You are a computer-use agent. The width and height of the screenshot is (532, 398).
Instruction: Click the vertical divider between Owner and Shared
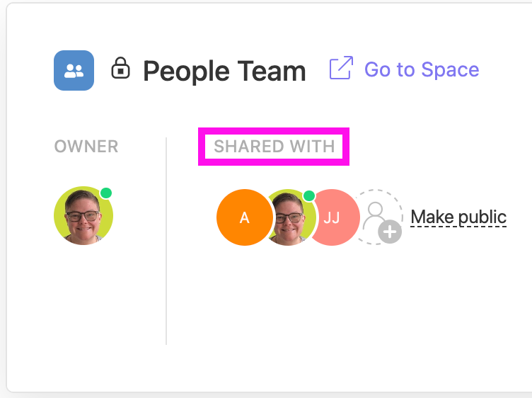point(166,241)
